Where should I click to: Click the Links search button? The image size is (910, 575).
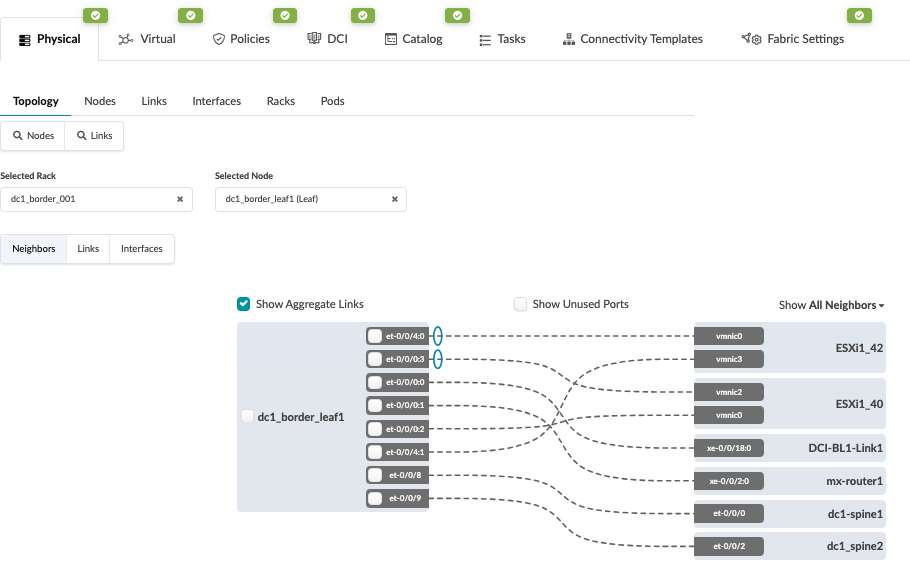[94, 135]
